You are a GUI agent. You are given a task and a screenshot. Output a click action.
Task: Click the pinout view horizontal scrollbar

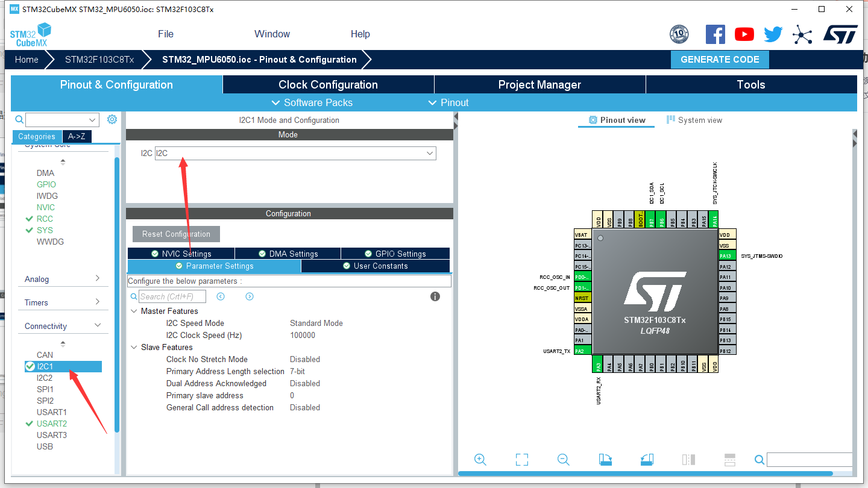click(x=646, y=474)
